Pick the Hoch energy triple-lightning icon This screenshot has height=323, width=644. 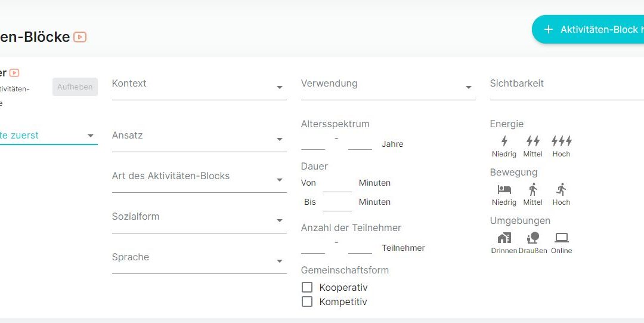coord(562,141)
